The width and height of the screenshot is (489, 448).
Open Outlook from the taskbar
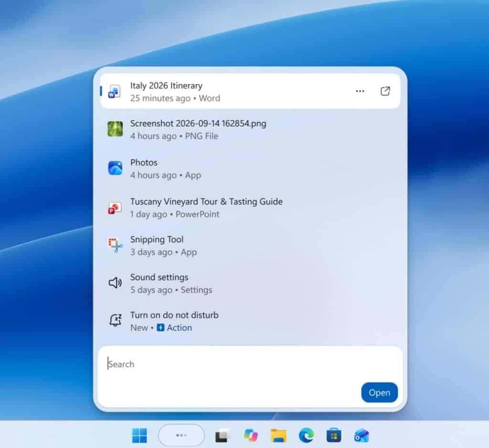tap(362, 435)
